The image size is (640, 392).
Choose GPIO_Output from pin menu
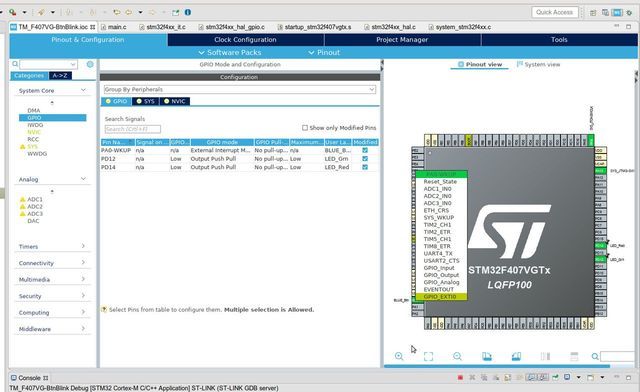[441, 275]
